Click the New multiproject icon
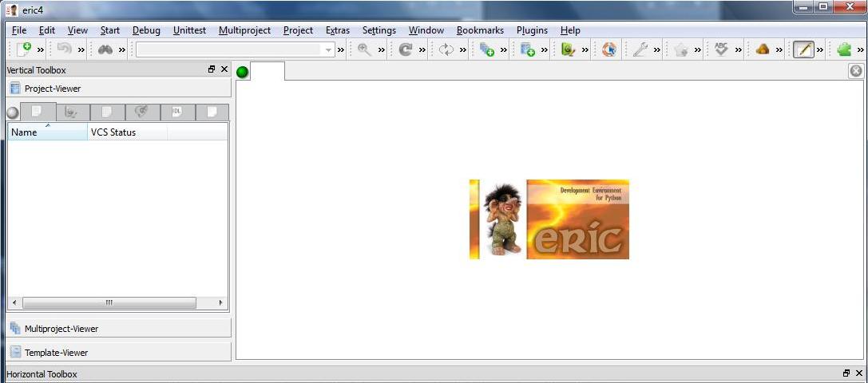Image resolution: width=868 pixels, height=383 pixels. pyautogui.click(x=487, y=49)
